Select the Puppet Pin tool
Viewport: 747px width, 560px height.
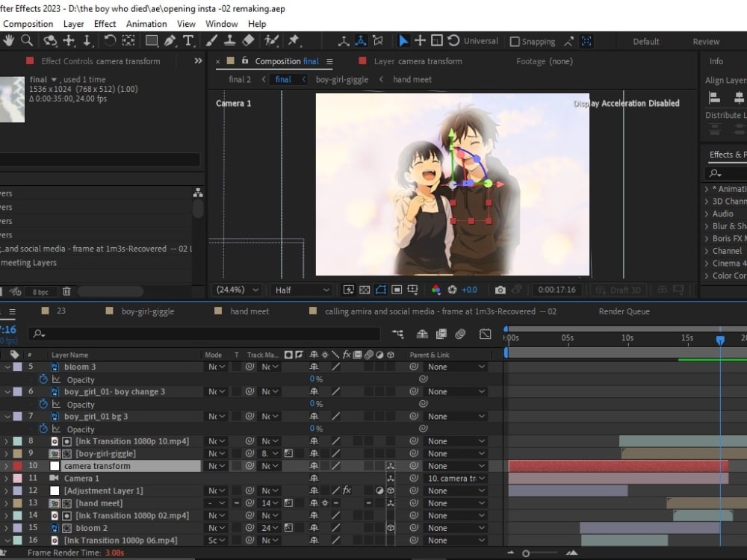point(294,41)
